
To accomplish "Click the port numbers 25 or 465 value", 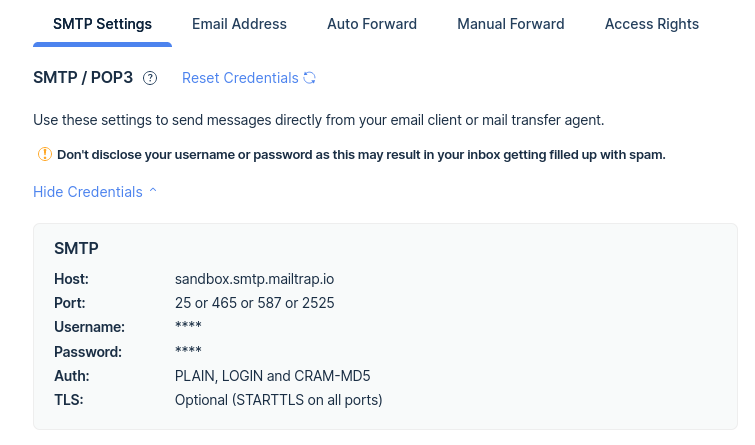I will (254, 303).
